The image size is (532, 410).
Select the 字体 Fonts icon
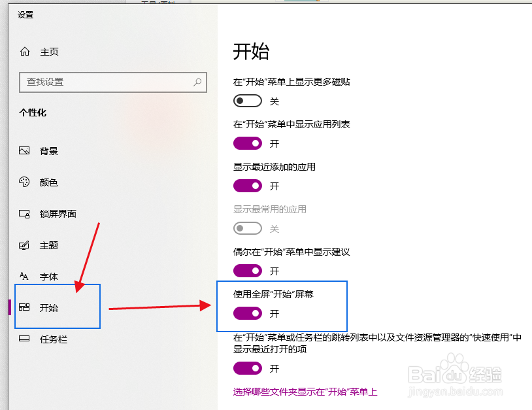pyautogui.click(x=24, y=277)
